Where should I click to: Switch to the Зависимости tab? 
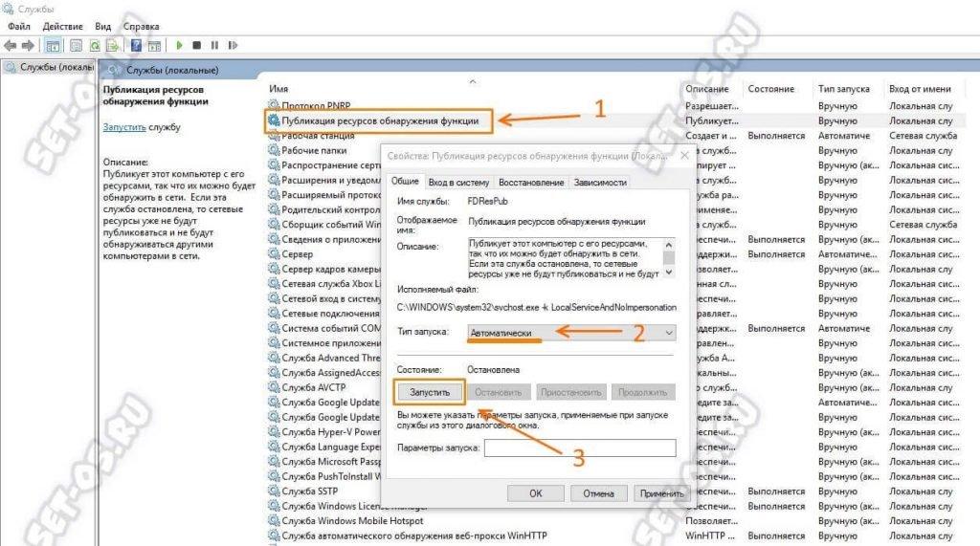tap(600, 183)
